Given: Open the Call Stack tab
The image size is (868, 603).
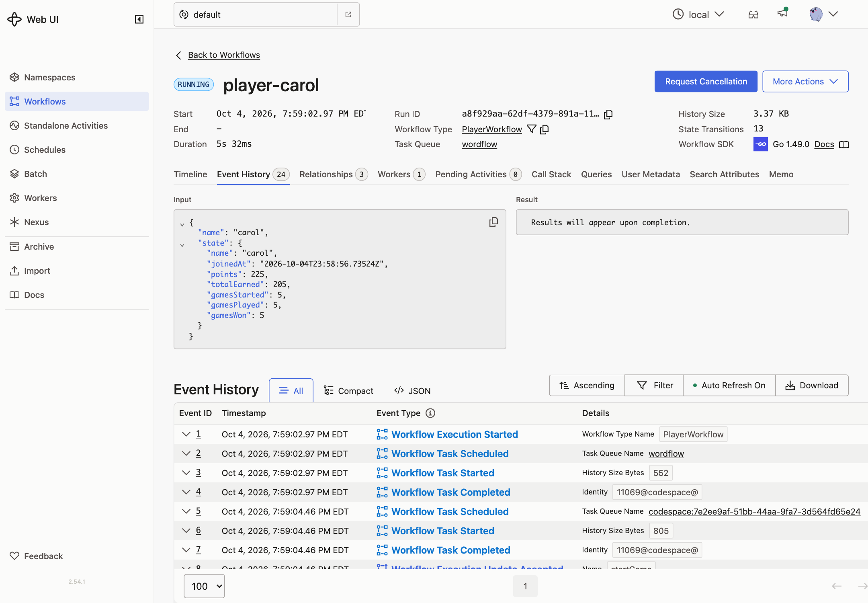Looking at the screenshot, I should 551,174.
